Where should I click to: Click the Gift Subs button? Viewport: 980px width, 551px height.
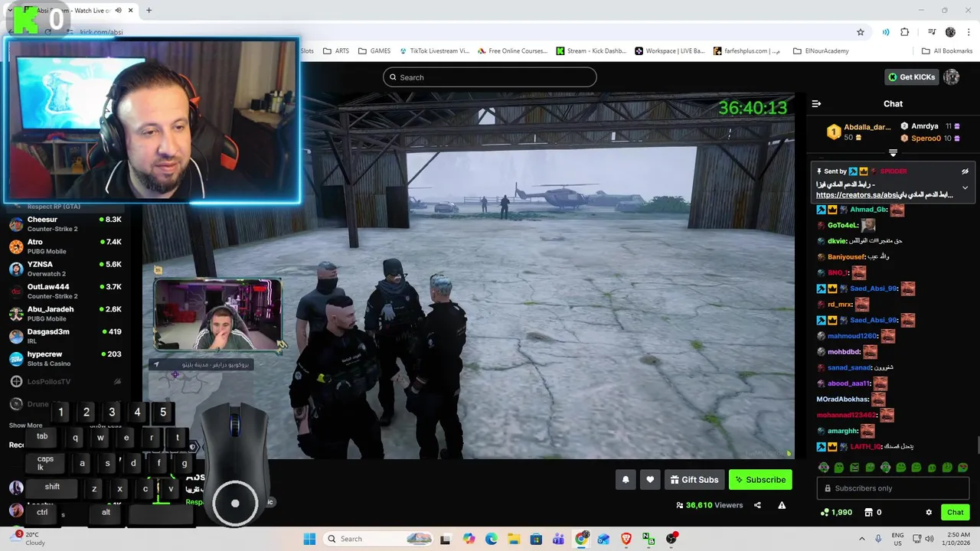click(694, 480)
